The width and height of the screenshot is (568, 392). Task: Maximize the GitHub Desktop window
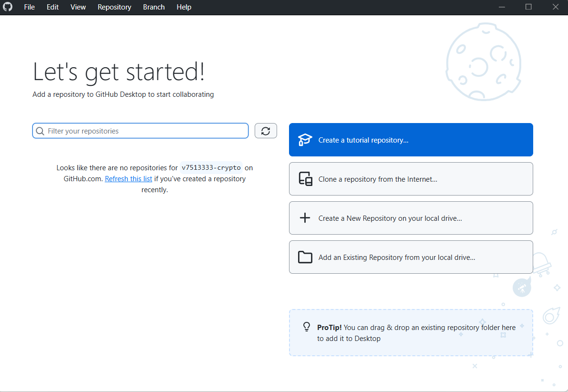point(528,7)
